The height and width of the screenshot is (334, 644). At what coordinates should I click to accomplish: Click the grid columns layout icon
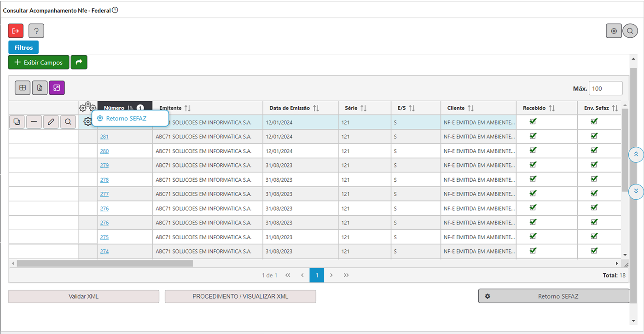pyautogui.click(x=23, y=88)
